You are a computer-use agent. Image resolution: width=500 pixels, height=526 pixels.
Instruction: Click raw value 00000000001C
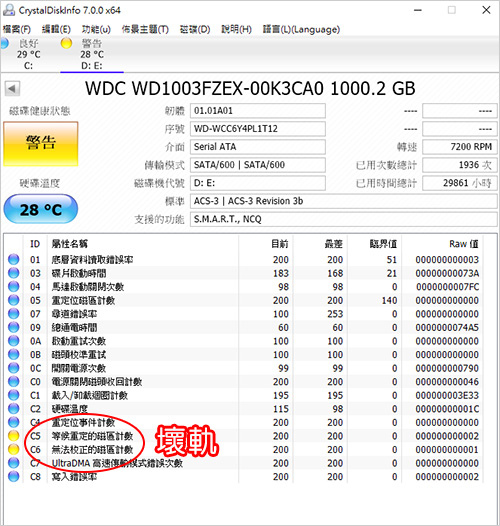click(x=447, y=409)
